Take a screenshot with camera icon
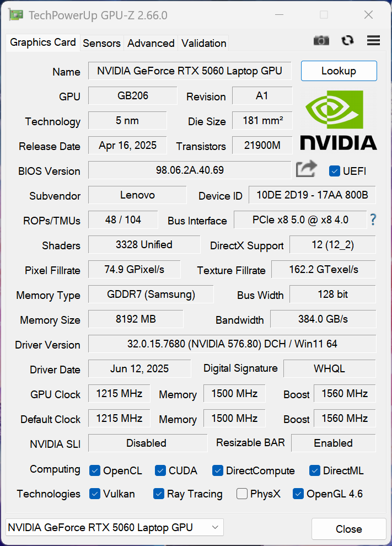Image resolution: width=392 pixels, height=546 pixels. pos(321,40)
